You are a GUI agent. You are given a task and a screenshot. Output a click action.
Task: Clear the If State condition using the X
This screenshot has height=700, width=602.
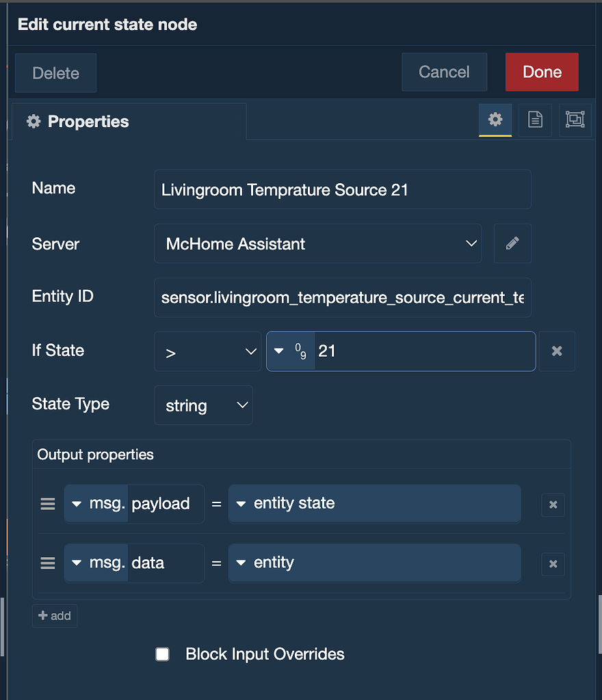click(557, 351)
